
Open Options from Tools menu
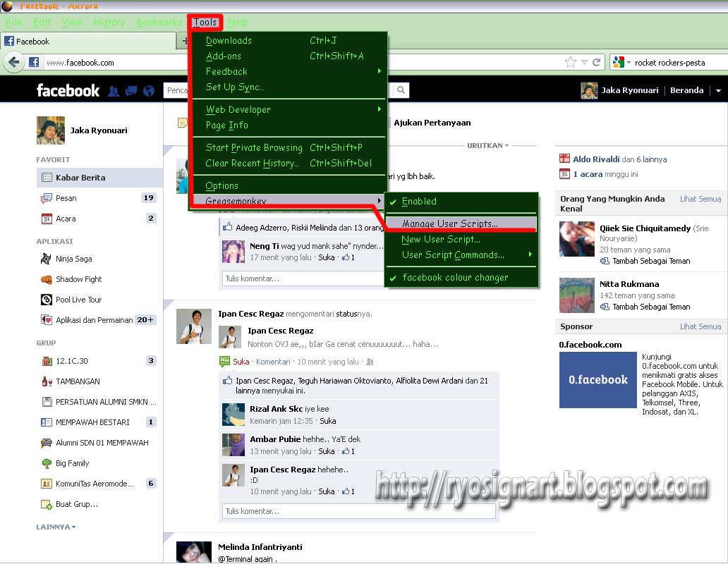[289, 185]
